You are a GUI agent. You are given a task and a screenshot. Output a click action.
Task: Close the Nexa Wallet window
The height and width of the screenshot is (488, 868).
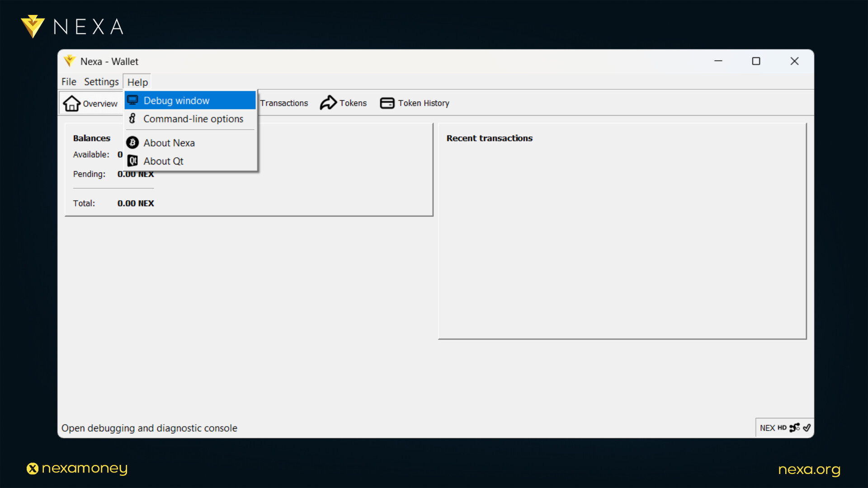click(x=794, y=61)
